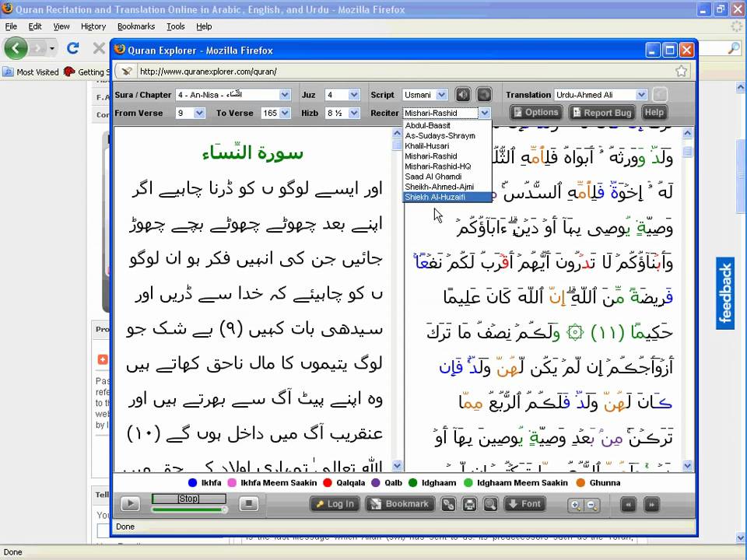Open back history dropdown arrow in main window
The image size is (747, 560).
[x=52, y=48]
